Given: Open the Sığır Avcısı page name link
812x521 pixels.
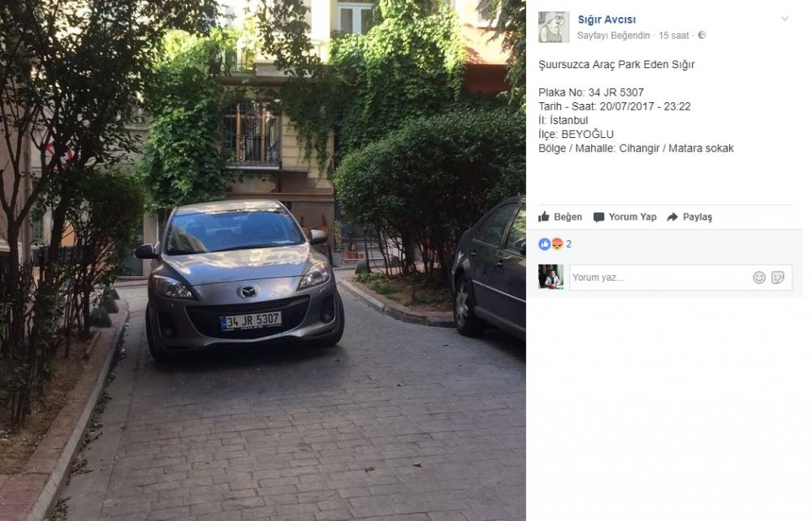Looking at the screenshot, I should (607, 19).
